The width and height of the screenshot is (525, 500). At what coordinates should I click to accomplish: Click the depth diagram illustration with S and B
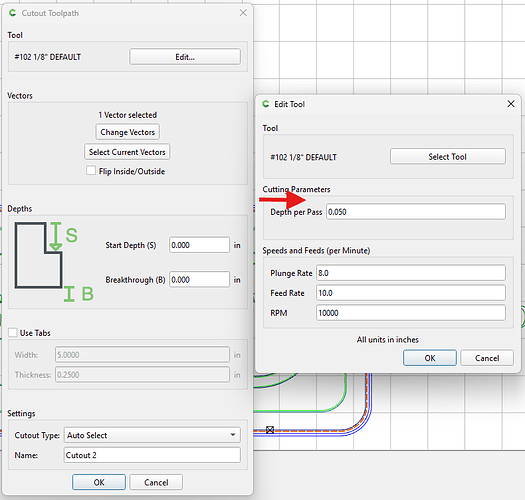(54, 262)
